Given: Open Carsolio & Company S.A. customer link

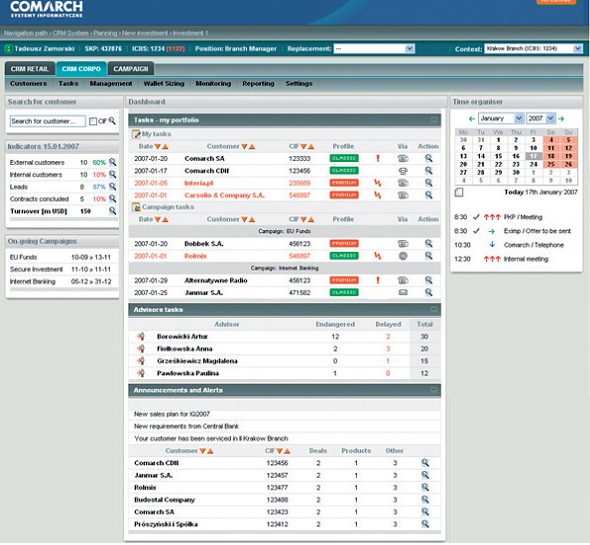Looking at the screenshot, I should pyautogui.click(x=224, y=195).
